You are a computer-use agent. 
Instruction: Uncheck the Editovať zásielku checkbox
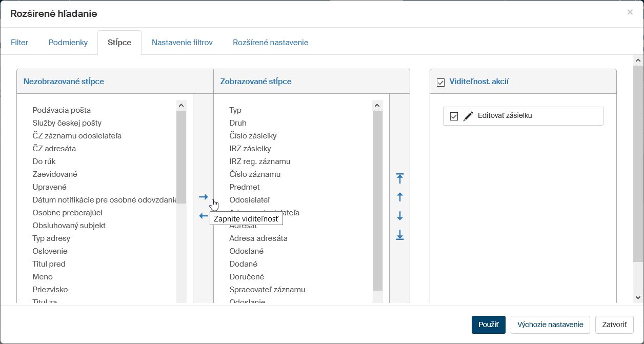pyautogui.click(x=453, y=116)
